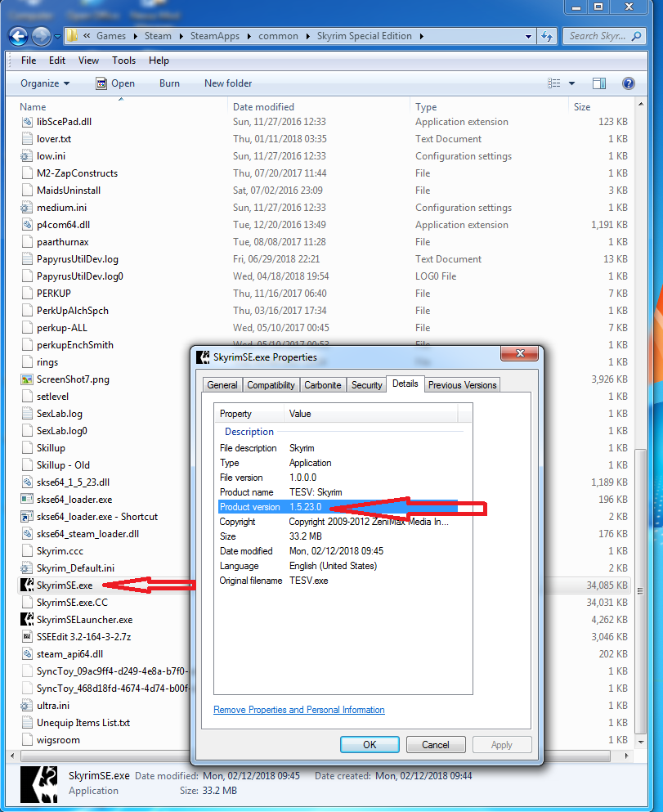Click the large SkyrimSE.exe details pane thumbnail

38,784
